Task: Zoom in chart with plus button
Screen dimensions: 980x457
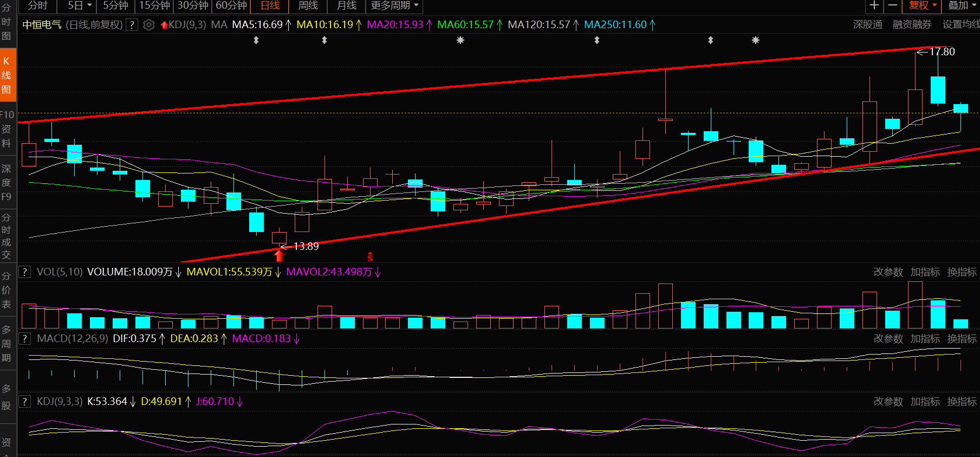Action: point(874,5)
